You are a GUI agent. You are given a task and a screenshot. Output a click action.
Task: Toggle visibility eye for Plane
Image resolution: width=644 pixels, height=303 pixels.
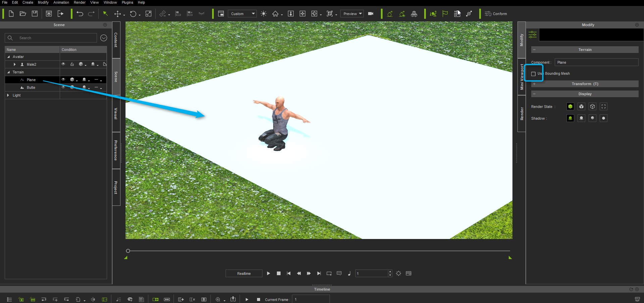point(63,79)
